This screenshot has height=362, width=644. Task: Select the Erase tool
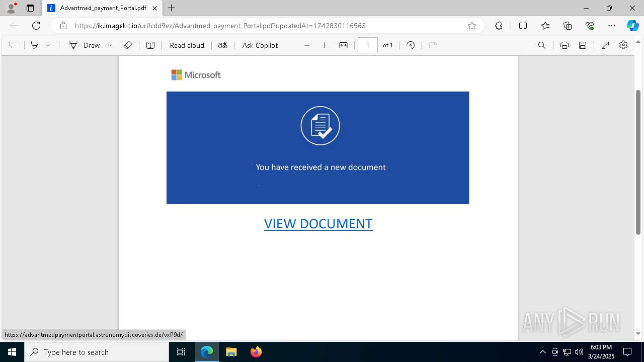[128, 45]
